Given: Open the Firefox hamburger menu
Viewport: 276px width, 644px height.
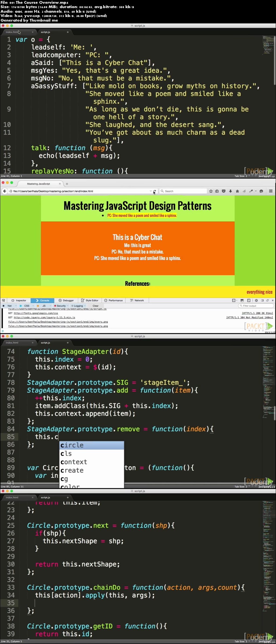Looking at the screenshot, I should point(271,191).
